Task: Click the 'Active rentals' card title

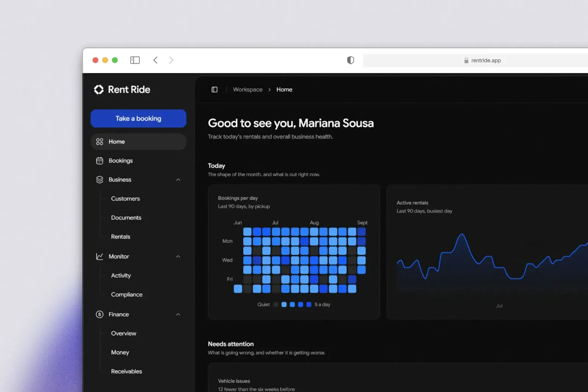Action: click(x=412, y=203)
